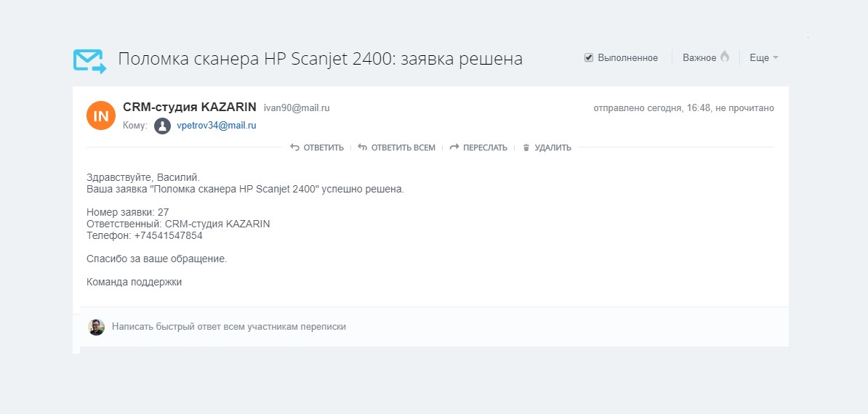The image size is (868, 414).
Task: Mark message via the Важное label
Action: coord(699,58)
